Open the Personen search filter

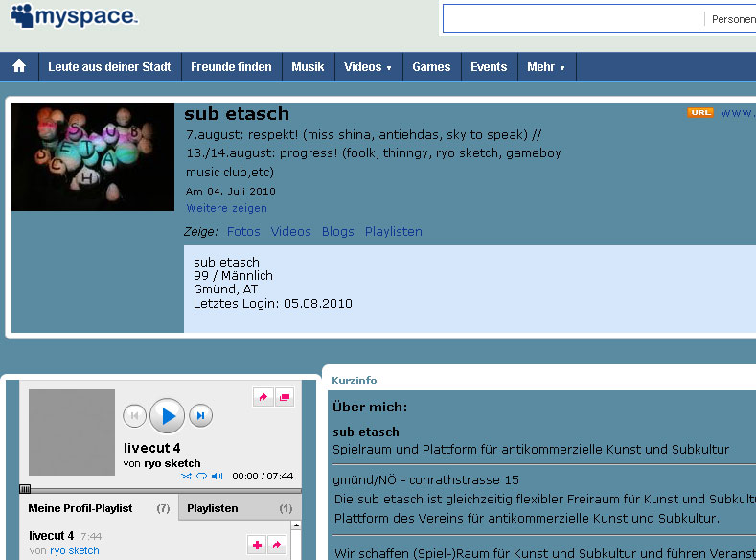tap(733, 19)
